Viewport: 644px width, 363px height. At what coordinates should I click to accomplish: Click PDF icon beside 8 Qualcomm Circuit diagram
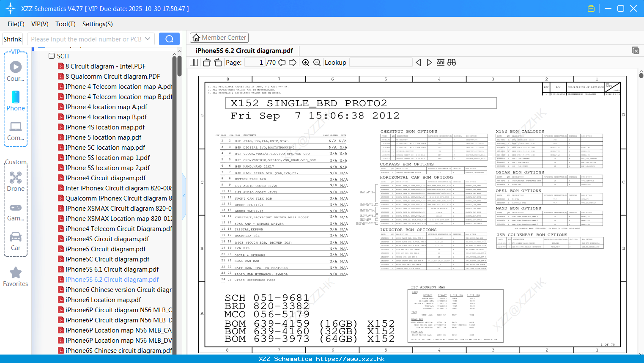click(x=61, y=77)
